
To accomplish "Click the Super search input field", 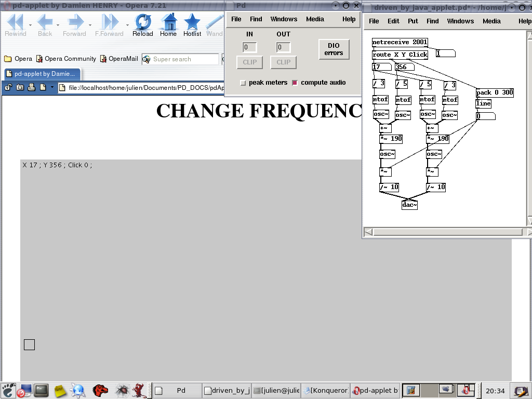I will tap(184, 59).
